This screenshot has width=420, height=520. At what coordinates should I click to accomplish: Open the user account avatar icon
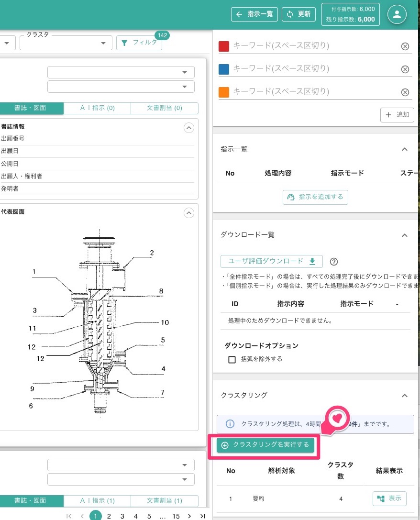click(x=397, y=14)
